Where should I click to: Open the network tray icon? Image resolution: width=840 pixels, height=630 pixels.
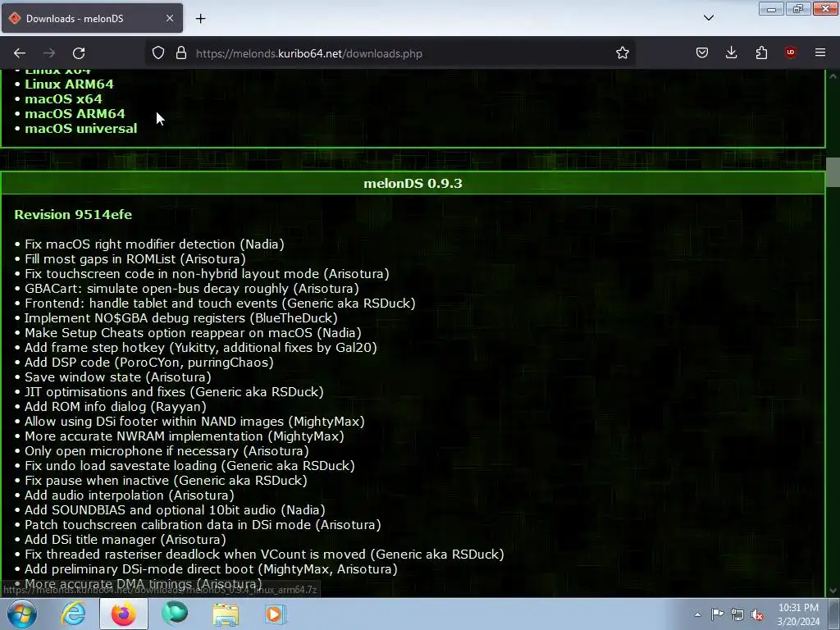(x=737, y=615)
